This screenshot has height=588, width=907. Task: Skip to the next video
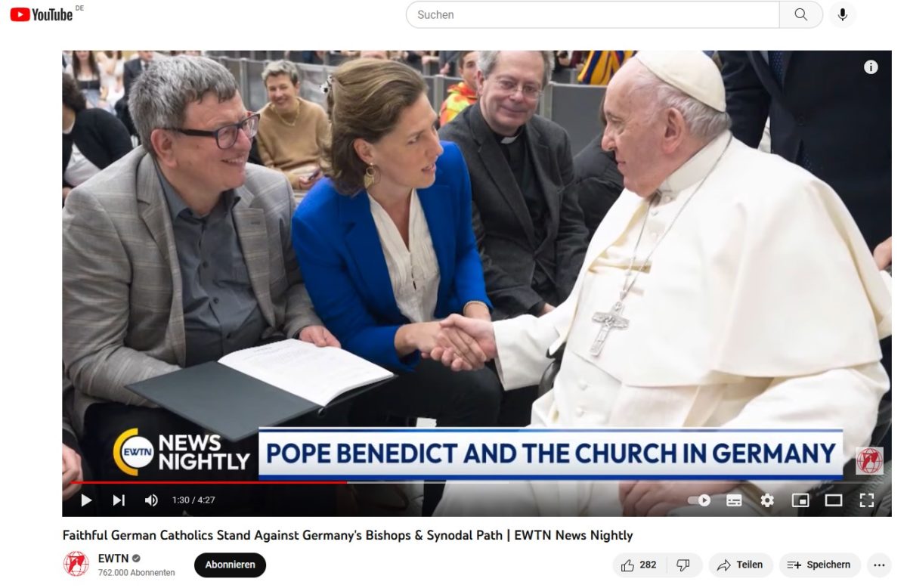click(x=119, y=500)
